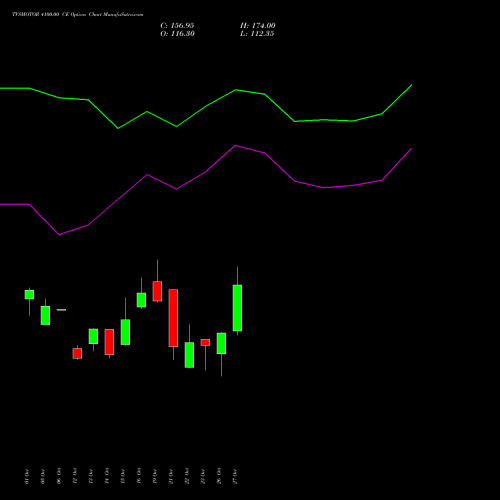500x500 pixels.
Task: Click the TVSMOTOR CE Options chart title
Action: 78,14
